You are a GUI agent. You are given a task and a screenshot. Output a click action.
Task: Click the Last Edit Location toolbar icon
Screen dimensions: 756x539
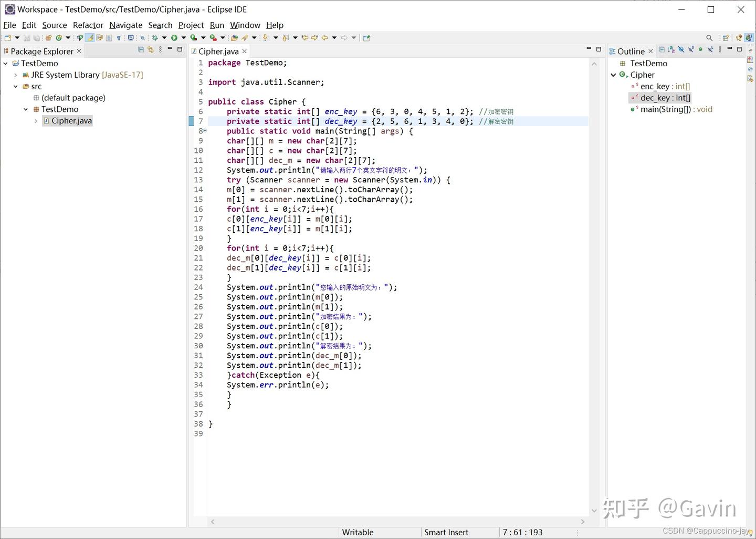pyautogui.click(x=306, y=37)
